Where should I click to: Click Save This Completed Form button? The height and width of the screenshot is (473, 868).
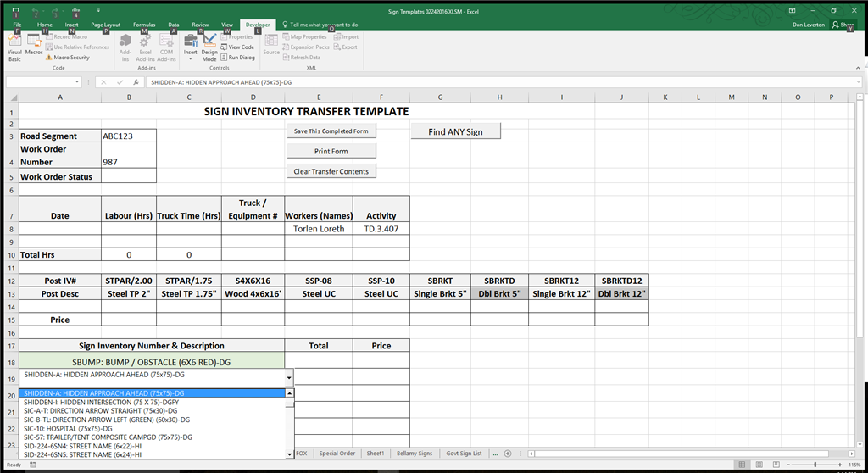(x=331, y=131)
